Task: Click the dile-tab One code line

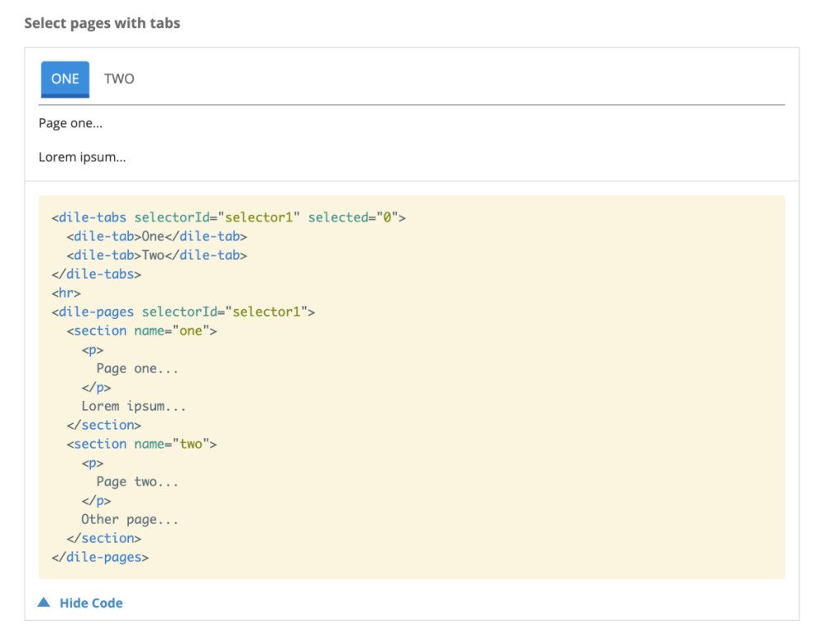Action: coord(157,237)
